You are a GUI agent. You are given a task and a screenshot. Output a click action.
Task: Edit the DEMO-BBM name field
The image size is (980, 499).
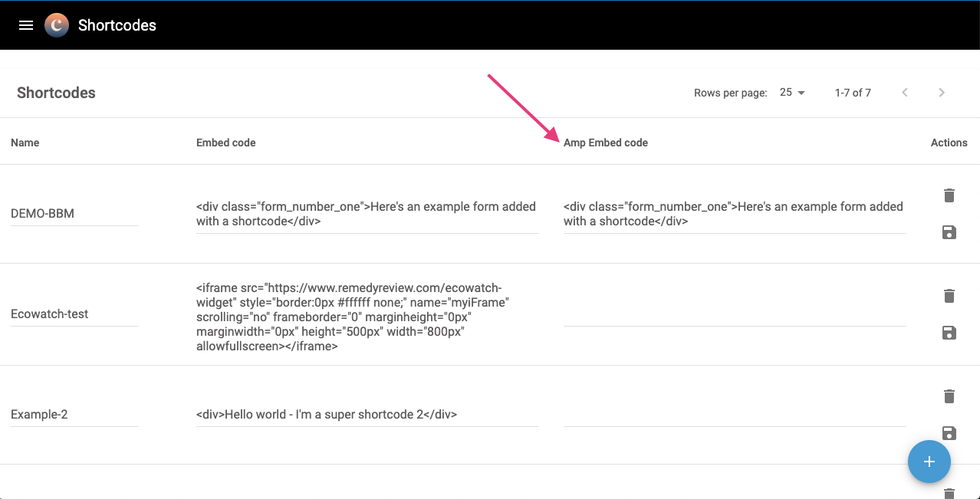click(x=74, y=214)
